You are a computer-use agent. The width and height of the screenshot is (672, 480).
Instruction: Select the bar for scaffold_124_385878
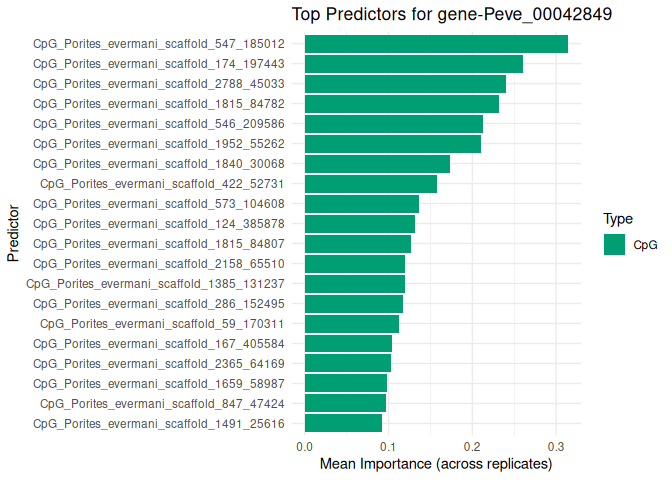(x=359, y=224)
